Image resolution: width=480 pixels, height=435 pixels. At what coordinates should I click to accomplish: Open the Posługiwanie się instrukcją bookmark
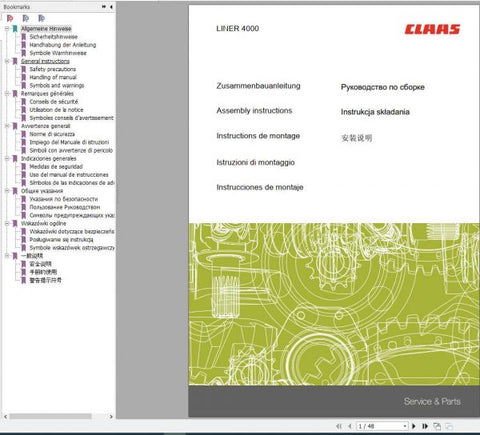click(x=61, y=240)
